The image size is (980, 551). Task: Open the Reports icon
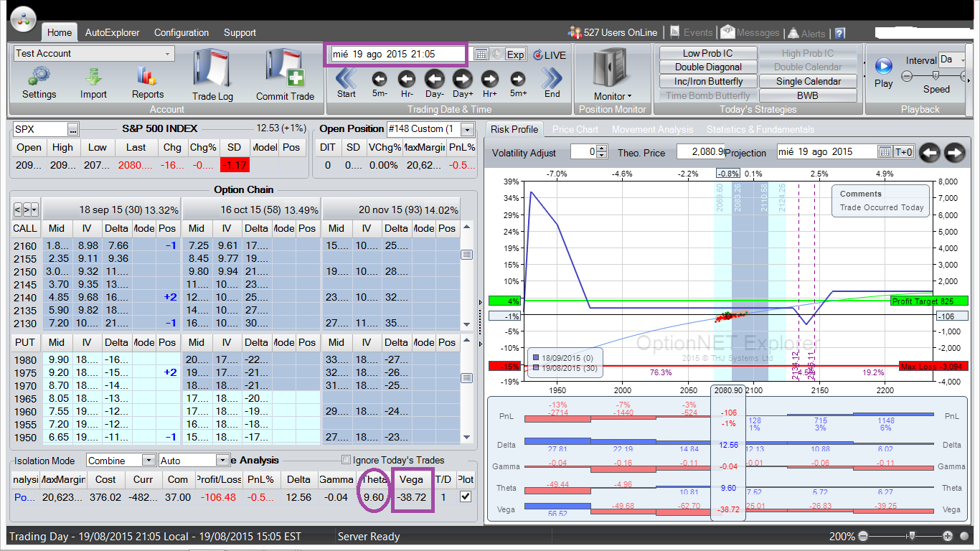147,76
